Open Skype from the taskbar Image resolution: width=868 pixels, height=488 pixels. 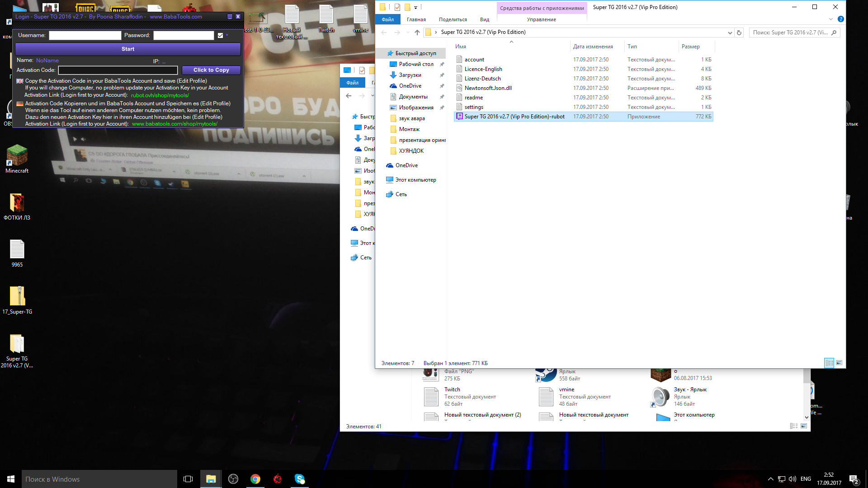[300, 479]
